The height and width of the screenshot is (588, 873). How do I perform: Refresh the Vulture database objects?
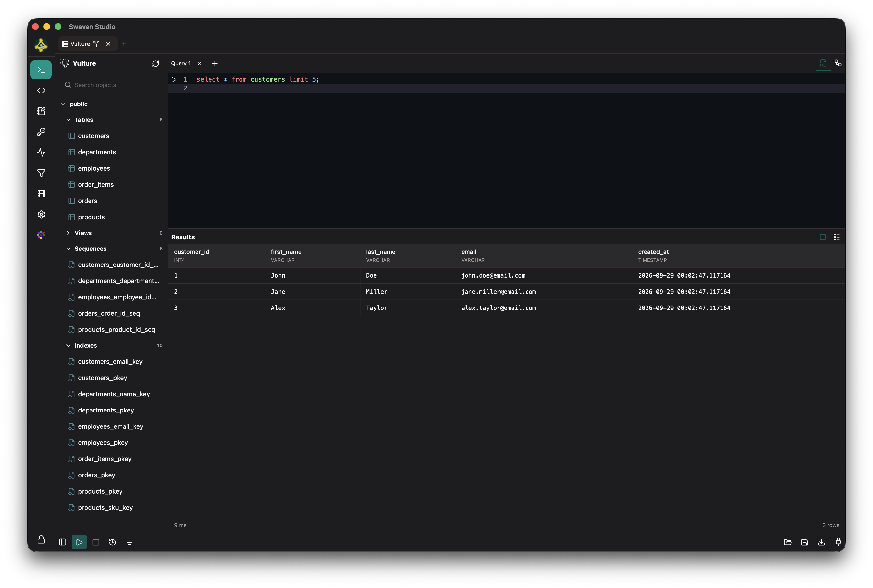click(156, 63)
